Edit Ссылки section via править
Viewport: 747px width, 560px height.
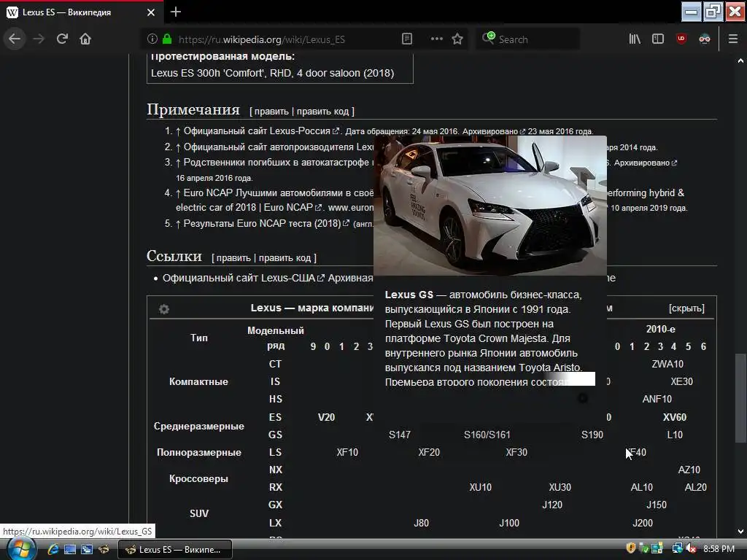233,258
